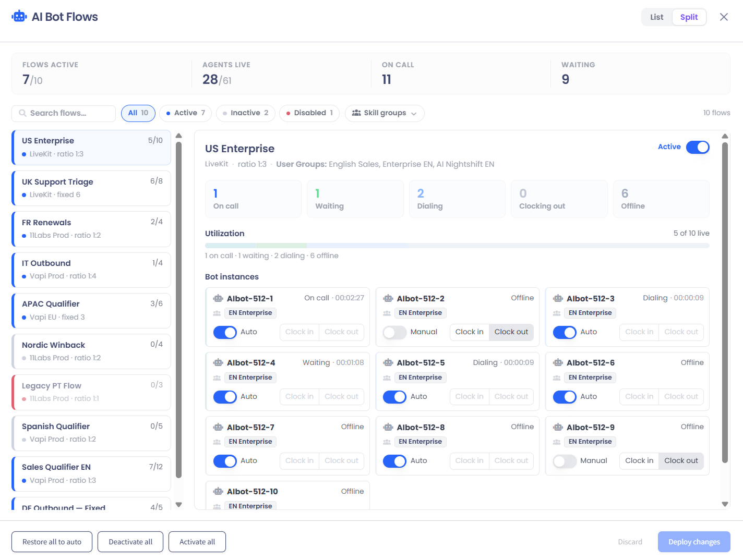Click the robot icon of AIbot-512-6
The image size is (743, 560).
tap(558, 363)
